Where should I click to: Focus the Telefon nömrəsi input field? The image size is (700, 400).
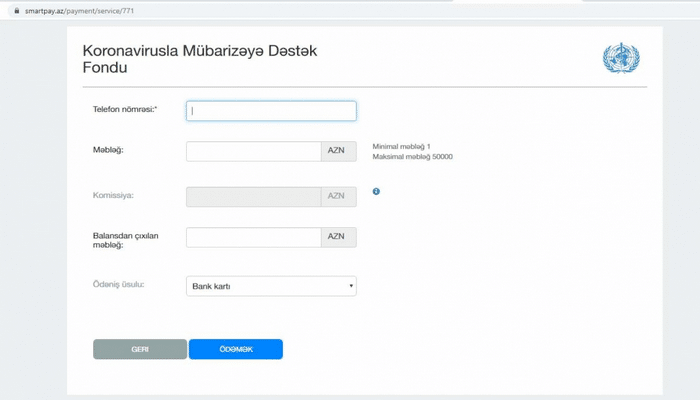(271, 111)
